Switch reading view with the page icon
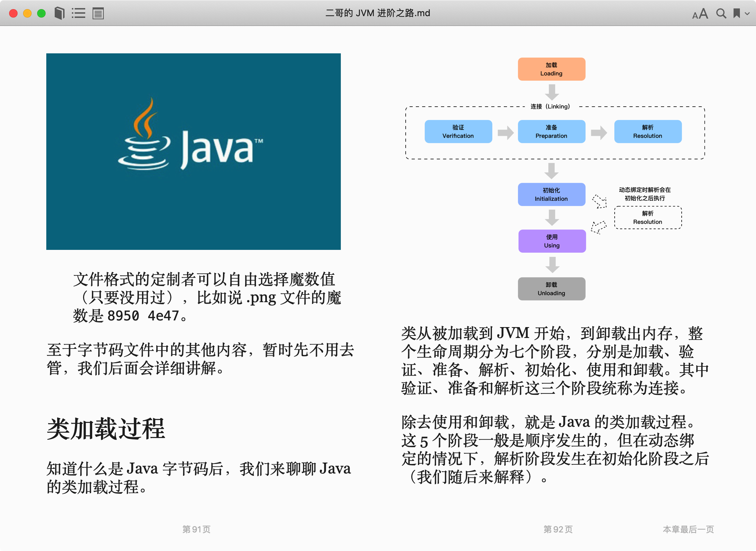This screenshot has height=551, width=756. pyautogui.click(x=98, y=13)
